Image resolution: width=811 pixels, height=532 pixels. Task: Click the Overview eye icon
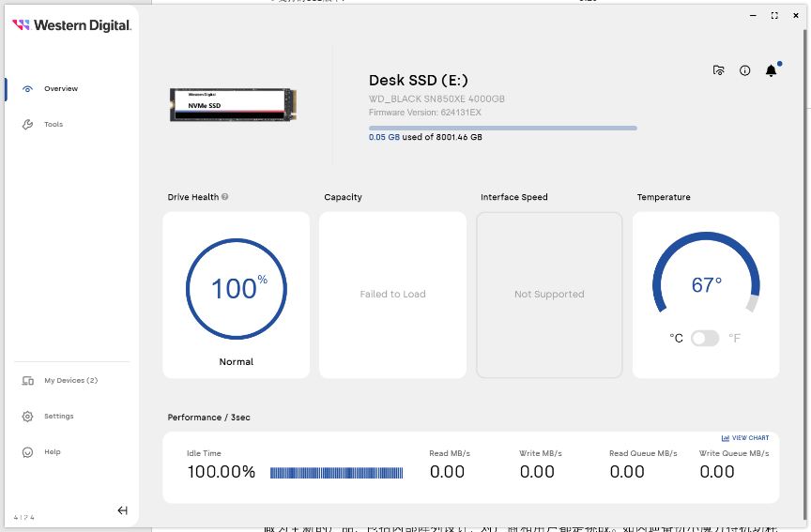27,89
